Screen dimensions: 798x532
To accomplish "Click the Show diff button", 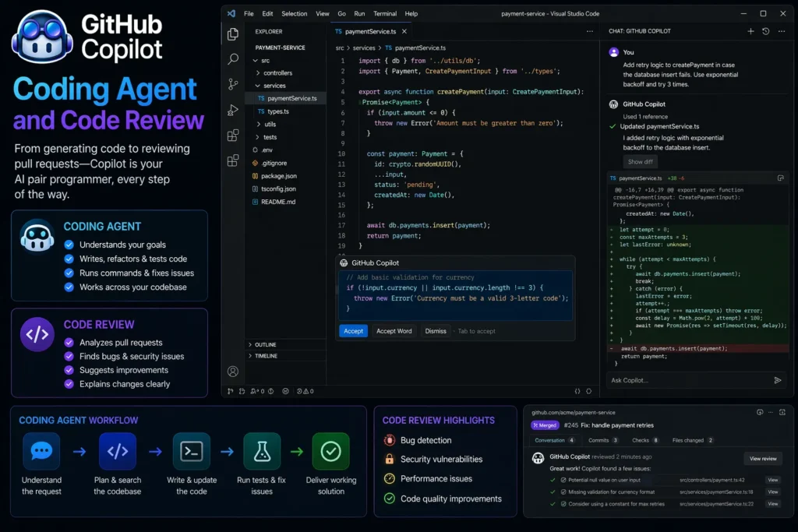I will tap(641, 162).
